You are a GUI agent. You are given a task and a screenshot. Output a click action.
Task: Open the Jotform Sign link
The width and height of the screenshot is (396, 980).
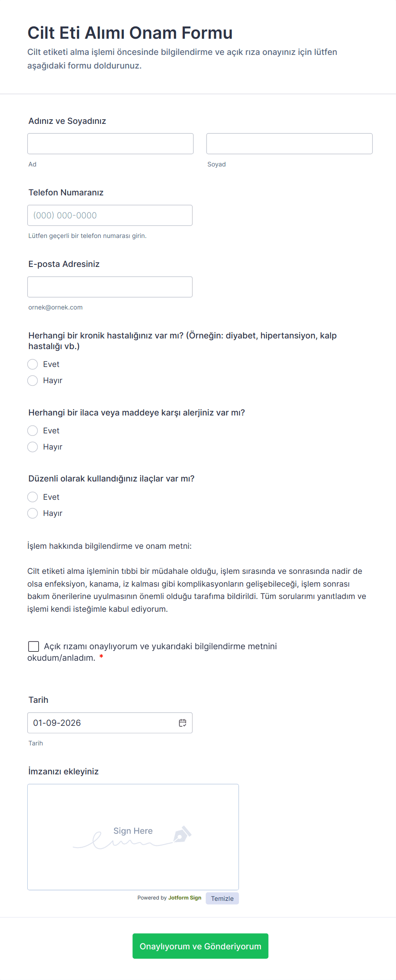(x=184, y=898)
